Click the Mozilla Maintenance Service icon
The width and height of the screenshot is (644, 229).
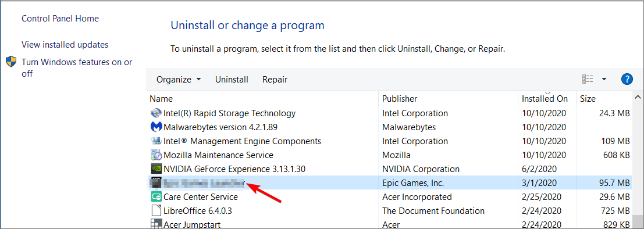pos(156,155)
